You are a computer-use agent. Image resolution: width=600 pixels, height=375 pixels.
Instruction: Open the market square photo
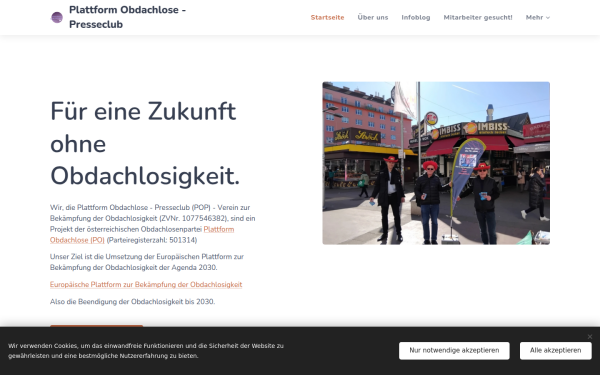(436, 163)
